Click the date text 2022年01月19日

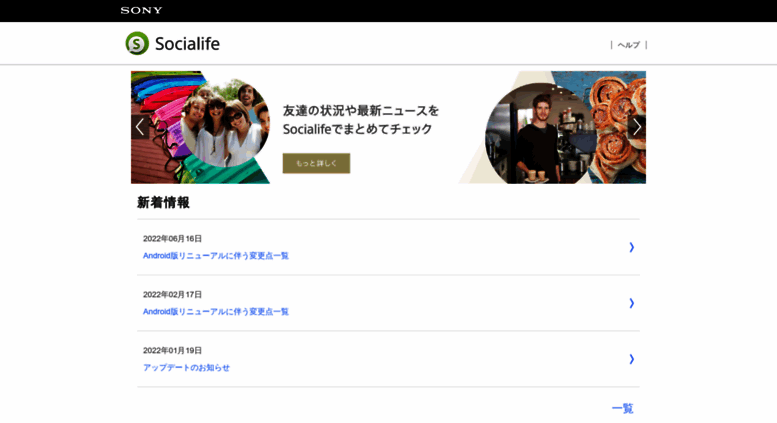coord(172,351)
